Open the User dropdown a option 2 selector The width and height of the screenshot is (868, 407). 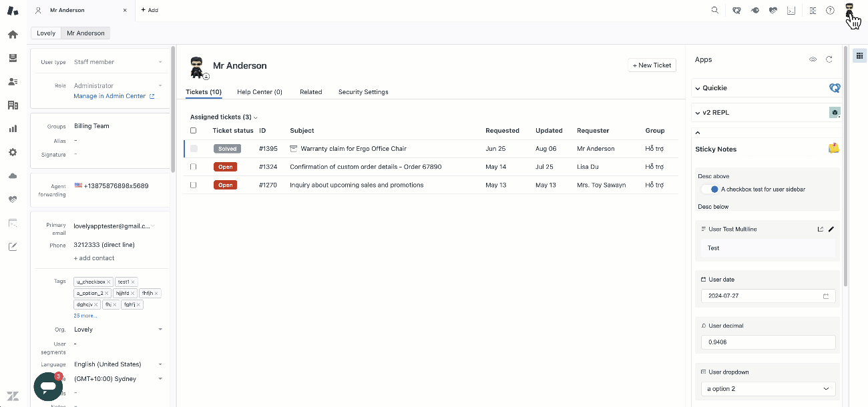point(768,389)
